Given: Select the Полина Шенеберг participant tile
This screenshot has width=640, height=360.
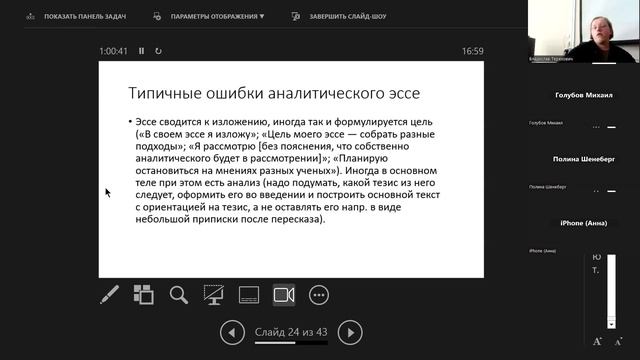Looking at the screenshot, I should (584, 159).
